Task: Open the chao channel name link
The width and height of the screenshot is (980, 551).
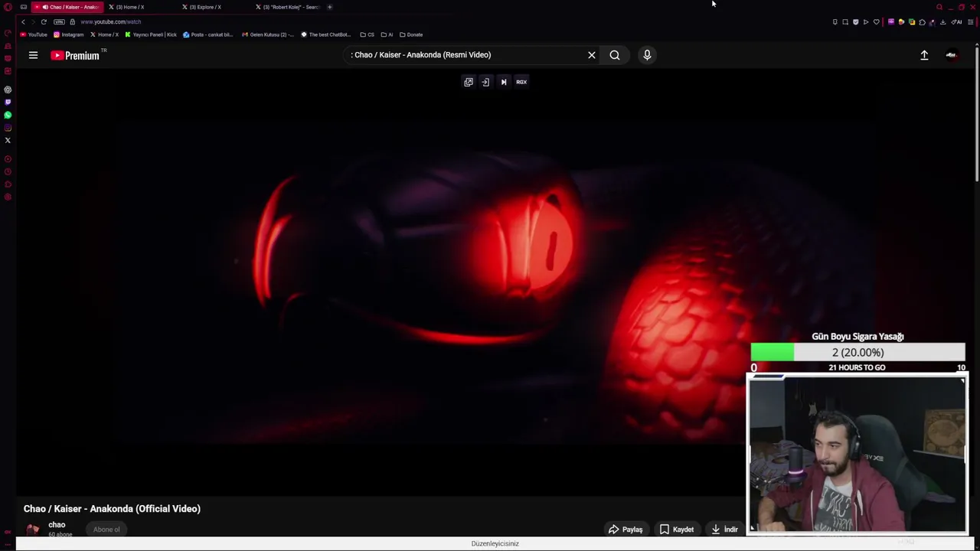Action: coord(57,525)
